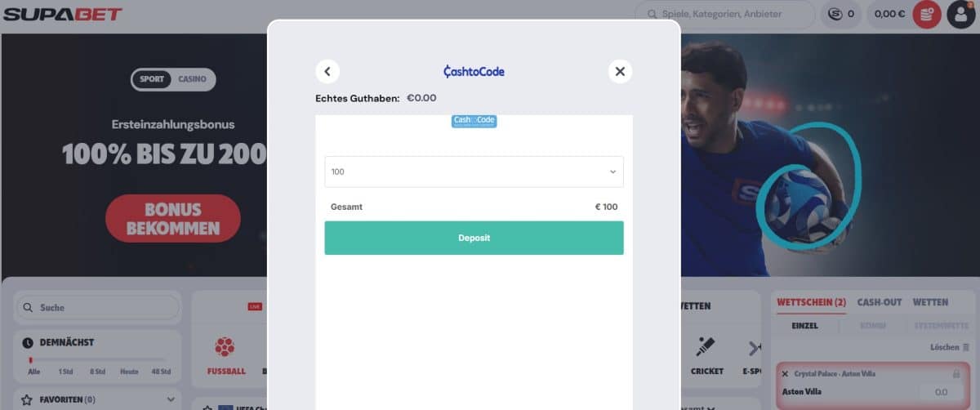Open the Cash-Out tab

coord(880,302)
